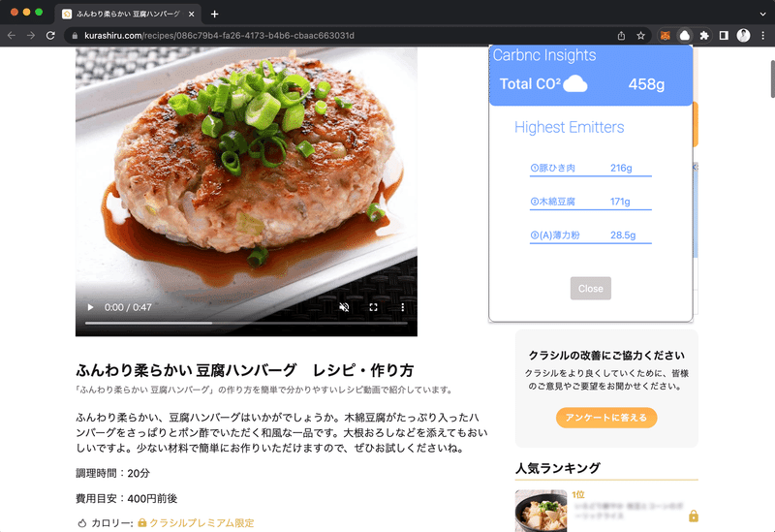The image size is (775, 532).
Task: Unmute the recipe video
Action: click(345, 307)
